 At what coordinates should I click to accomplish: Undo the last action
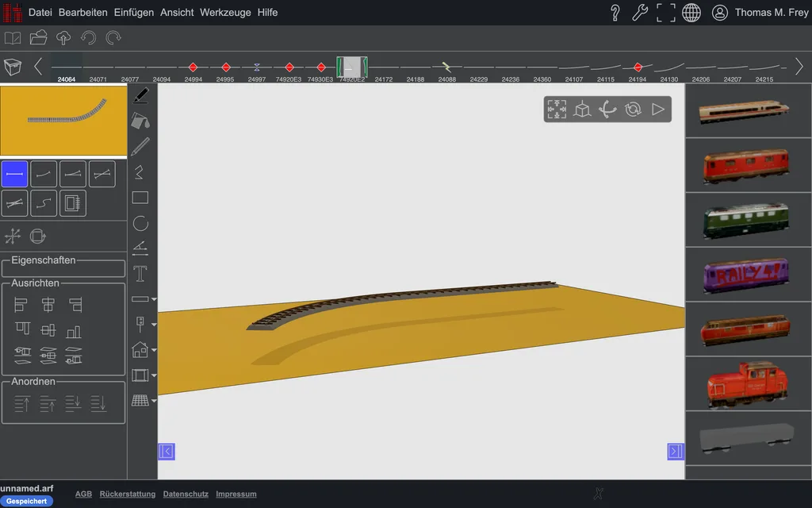pos(89,38)
